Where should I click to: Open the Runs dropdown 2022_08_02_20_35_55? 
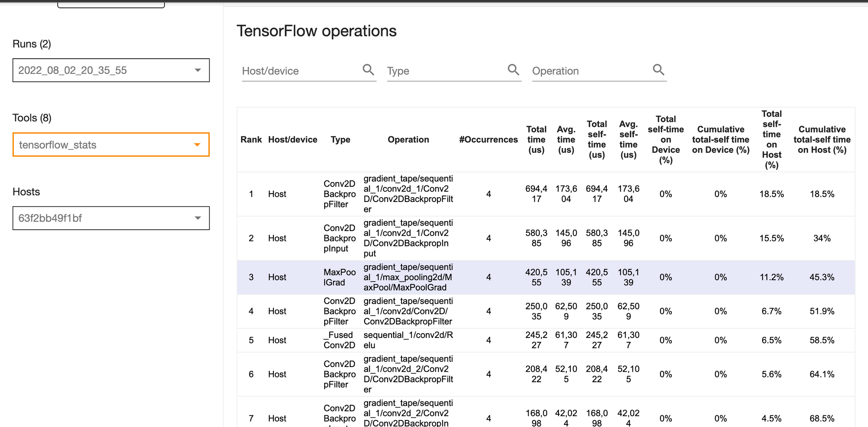[111, 70]
